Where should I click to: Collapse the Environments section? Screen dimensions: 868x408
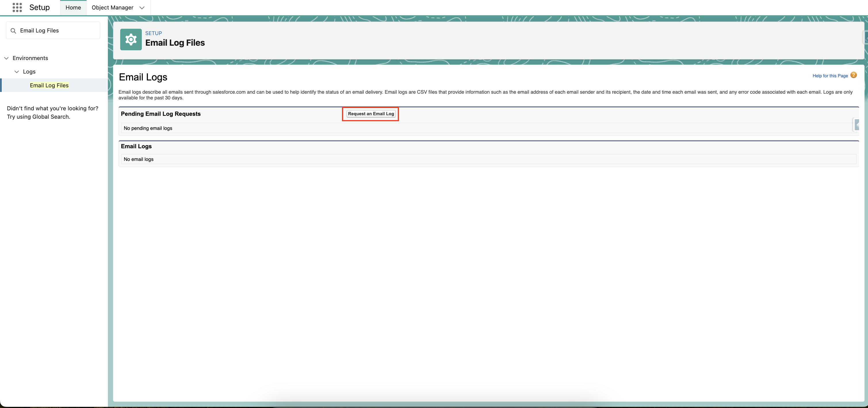pyautogui.click(x=6, y=58)
